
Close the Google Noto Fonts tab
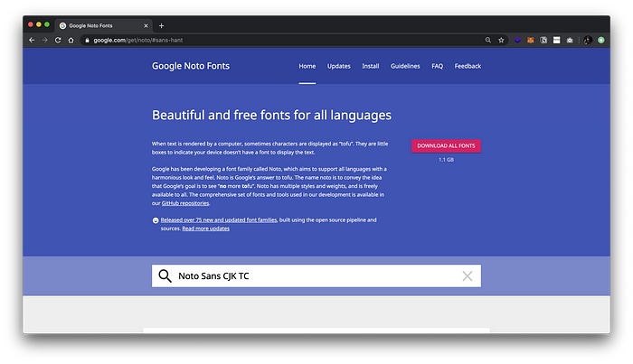(x=146, y=26)
